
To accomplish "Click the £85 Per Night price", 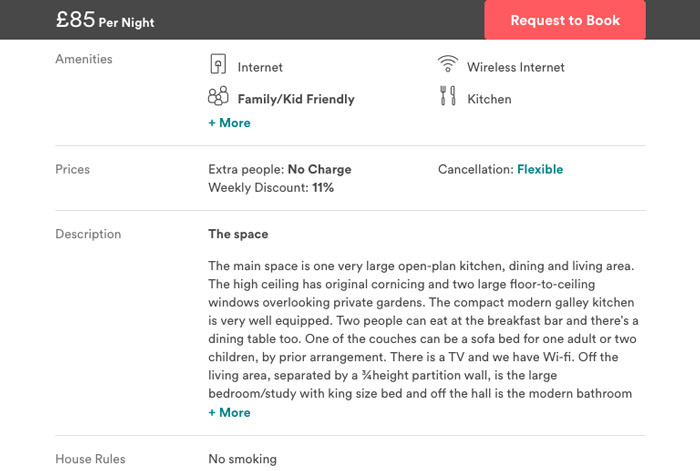I will (x=105, y=20).
